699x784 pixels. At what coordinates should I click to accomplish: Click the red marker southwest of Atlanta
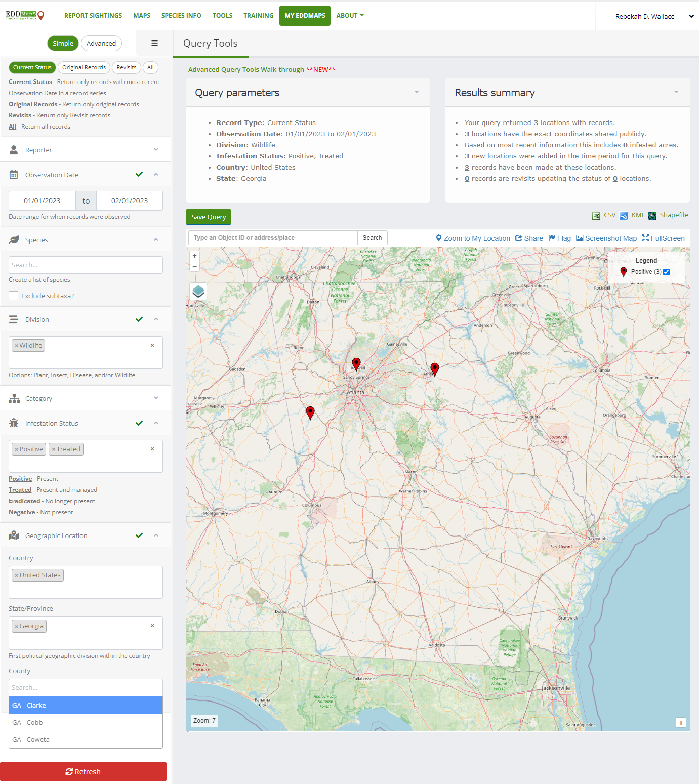point(310,413)
